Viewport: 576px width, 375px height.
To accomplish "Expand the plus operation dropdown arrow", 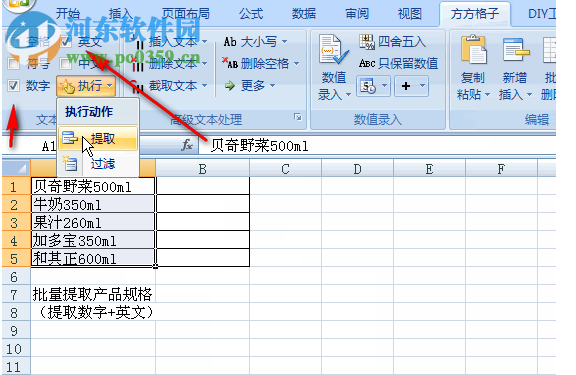I will (x=423, y=86).
